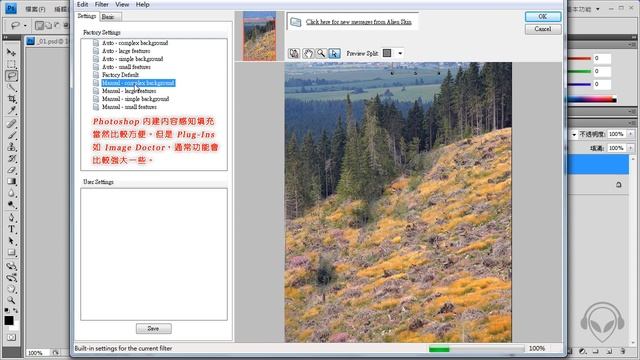Select 'Manual - simple background' preset

(136, 99)
